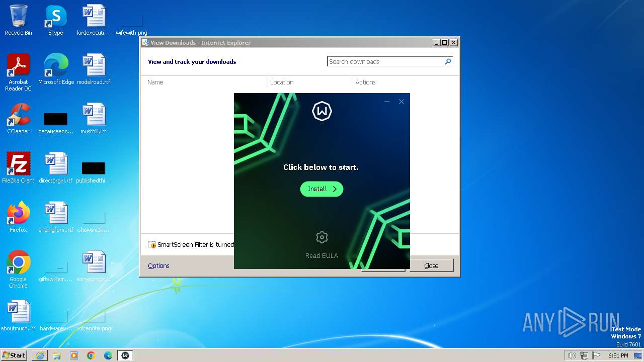Select the endingform.rtf desktop file

[56, 217]
